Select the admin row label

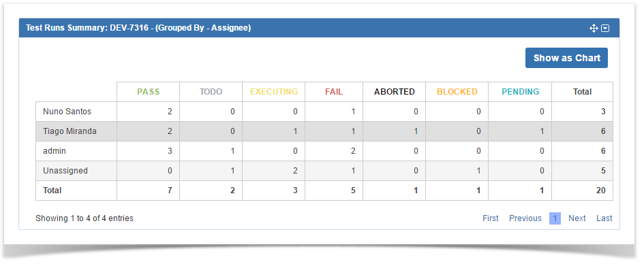click(55, 151)
